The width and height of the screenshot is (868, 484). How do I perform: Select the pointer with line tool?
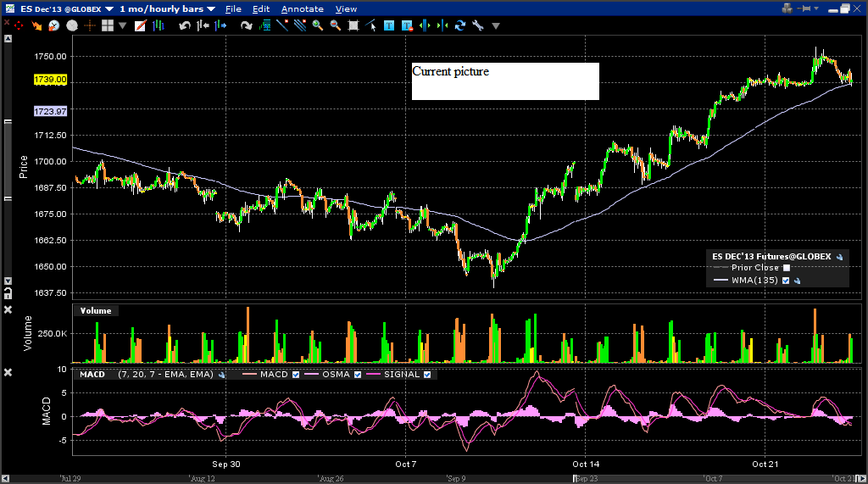click(371, 25)
